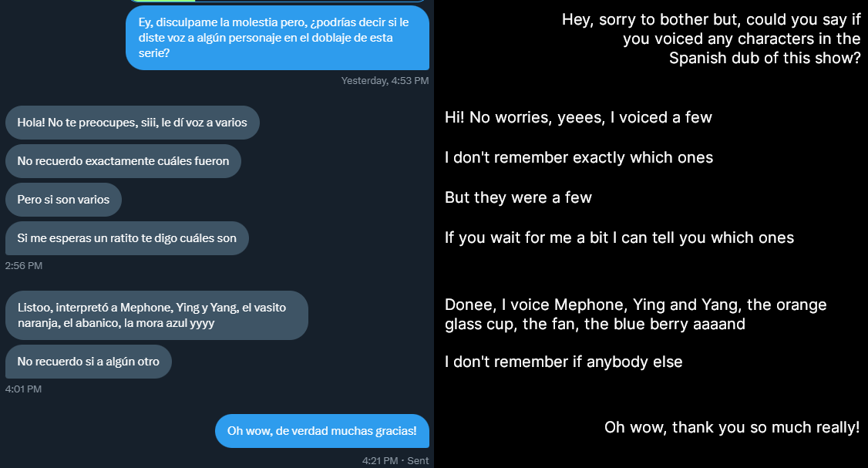Click the "If you wait for me a bit" line
The height and width of the screenshot is (468, 868).
(x=619, y=237)
